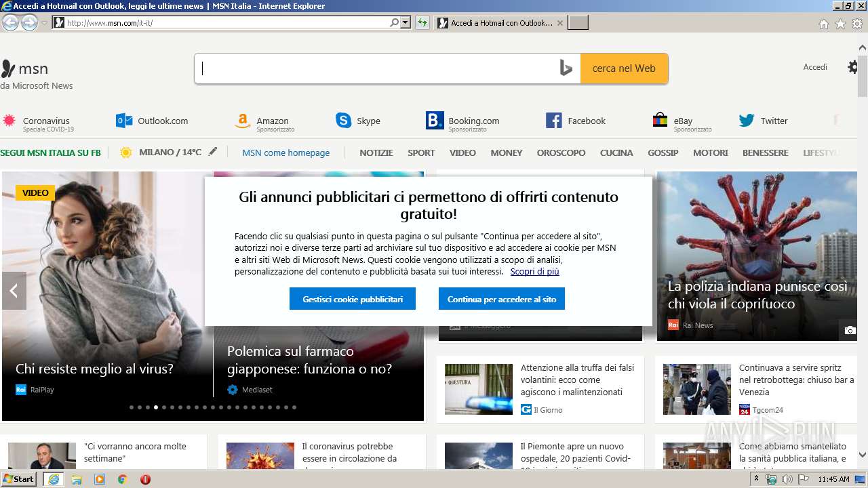Screen dimensions: 868x488
Task: Click MSN come homepage link
Action: coord(286,152)
